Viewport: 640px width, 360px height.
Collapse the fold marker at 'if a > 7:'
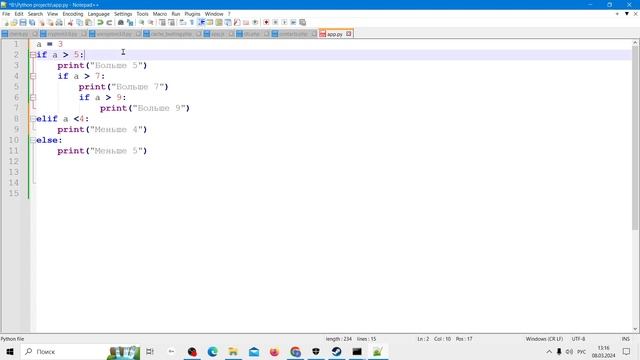[33, 76]
